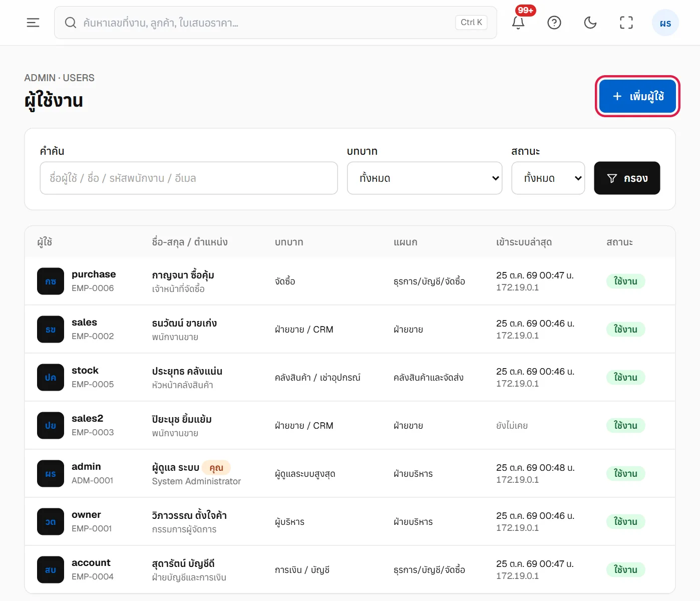The width and height of the screenshot is (700, 601).
Task: Click the role คลังสินค้า / เช่าอุปกรณ์
Action: pos(317,378)
